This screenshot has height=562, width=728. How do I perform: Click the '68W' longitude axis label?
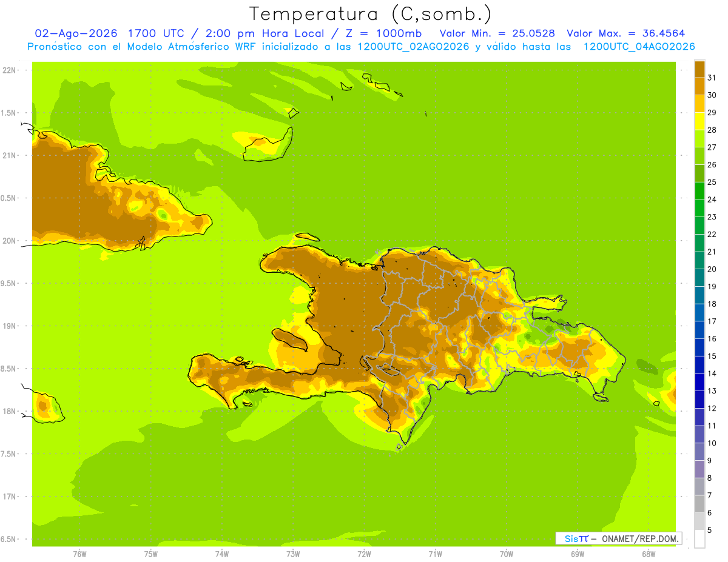(x=649, y=554)
